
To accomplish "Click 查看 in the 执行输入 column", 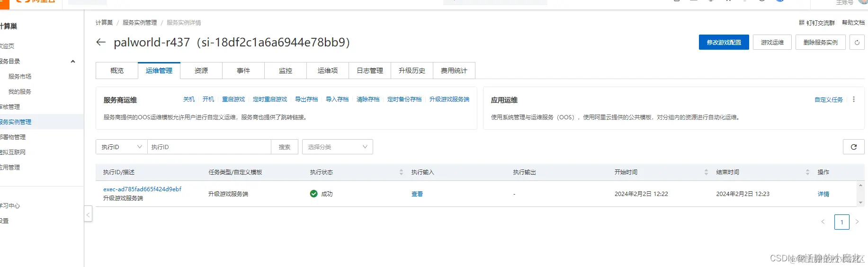I will tap(417, 194).
